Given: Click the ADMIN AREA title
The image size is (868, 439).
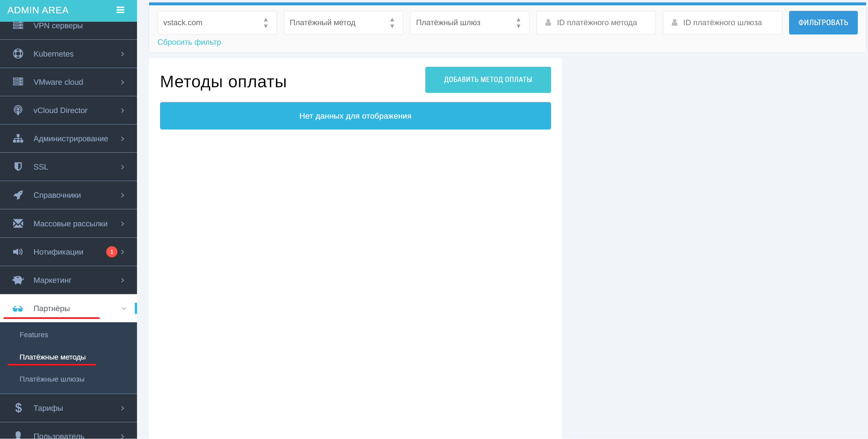Looking at the screenshot, I should pos(38,10).
